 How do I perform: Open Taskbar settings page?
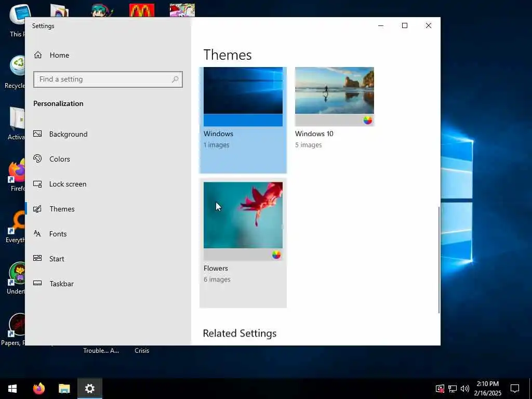coord(61,284)
